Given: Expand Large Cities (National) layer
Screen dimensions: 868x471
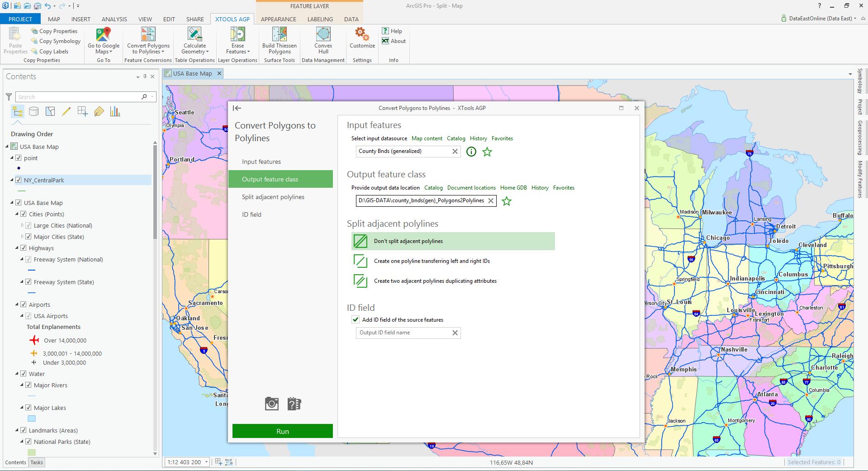Looking at the screenshot, I should coord(22,225).
